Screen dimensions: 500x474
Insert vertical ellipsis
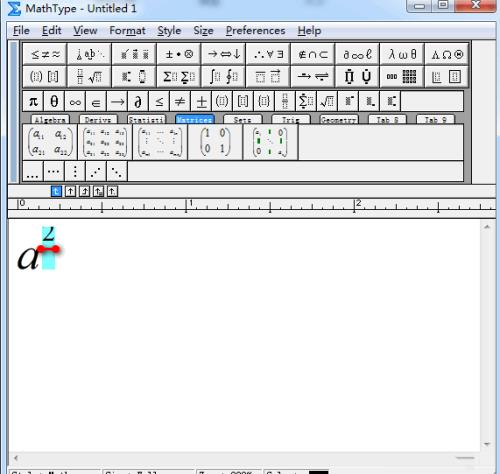[75, 171]
